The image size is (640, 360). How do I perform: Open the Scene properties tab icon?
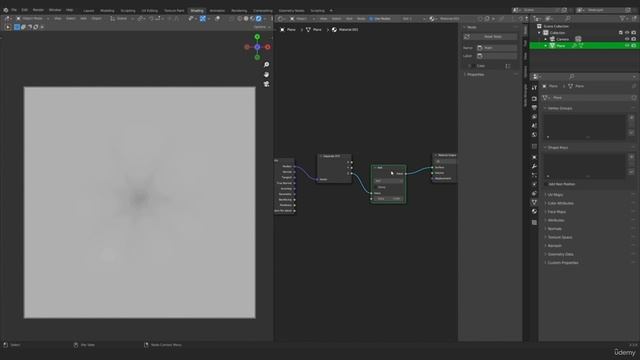click(534, 126)
